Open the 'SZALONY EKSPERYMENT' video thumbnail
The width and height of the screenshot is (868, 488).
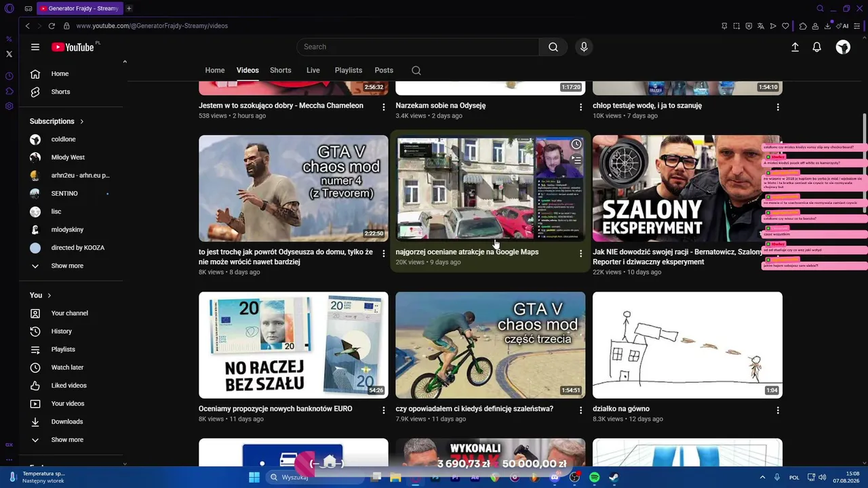coord(688,188)
